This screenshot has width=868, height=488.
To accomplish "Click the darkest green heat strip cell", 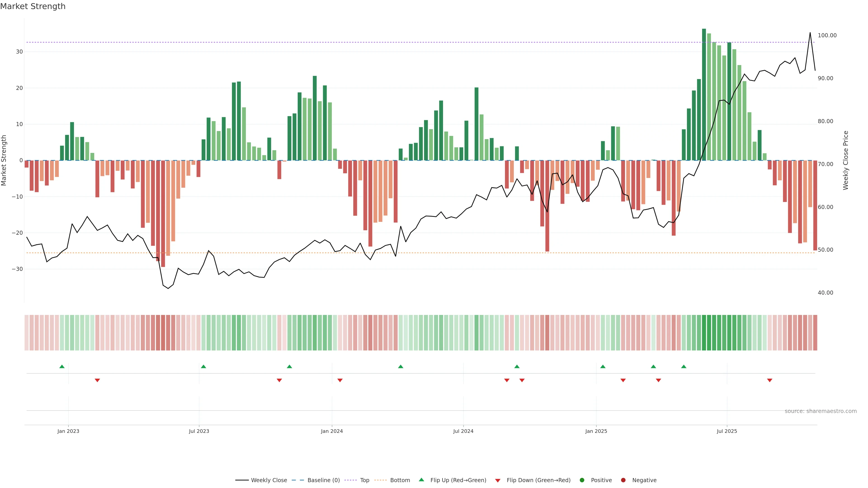I will [704, 332].
